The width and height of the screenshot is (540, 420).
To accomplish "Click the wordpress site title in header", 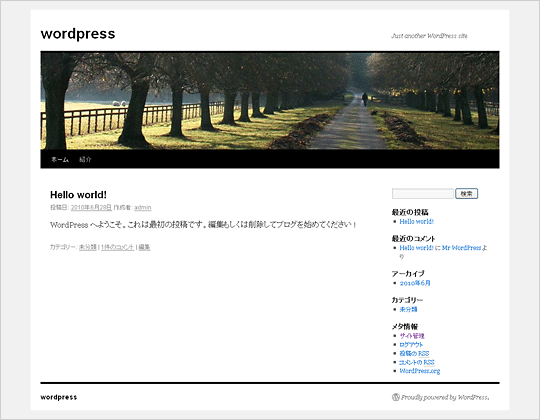I will pyautogui.click(x=78, y=34).
